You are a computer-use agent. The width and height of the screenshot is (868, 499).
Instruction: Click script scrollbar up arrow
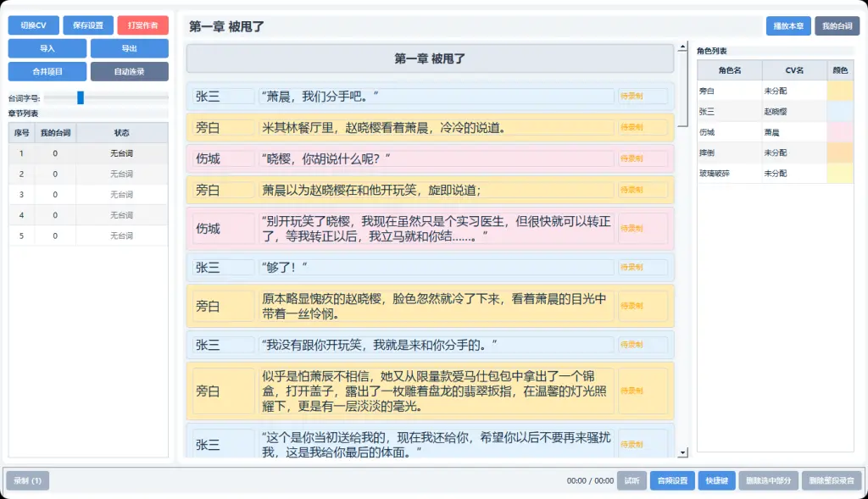pyautogui.click(x=682, y=47)
